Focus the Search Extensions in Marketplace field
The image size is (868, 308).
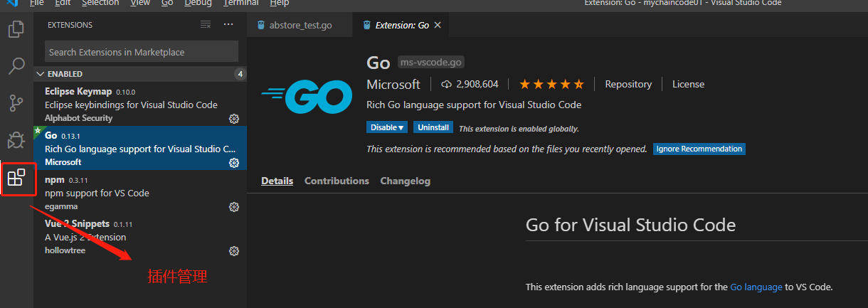coord(141,51)
